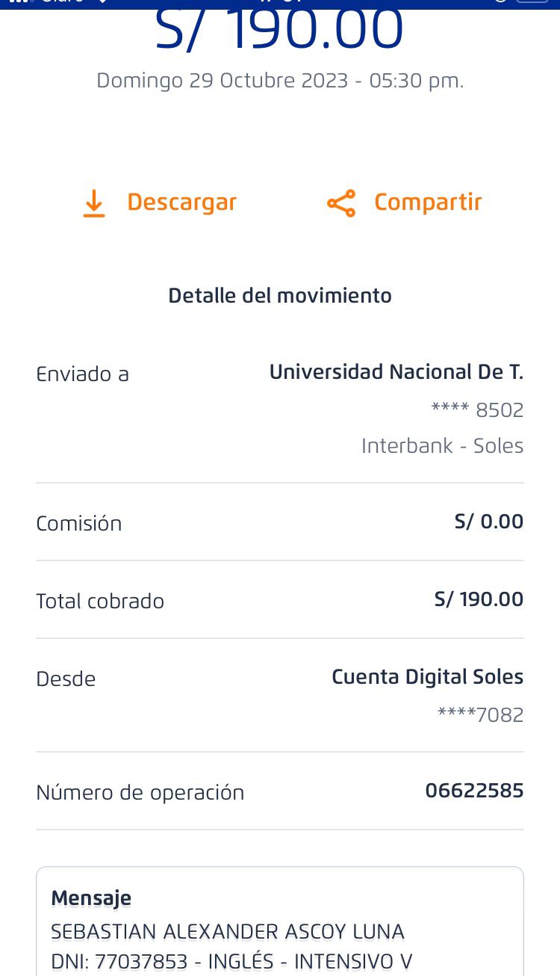Tap the date Domingo 29 Octubre 2023
The image size is (560, 976).
coord(223,81)
